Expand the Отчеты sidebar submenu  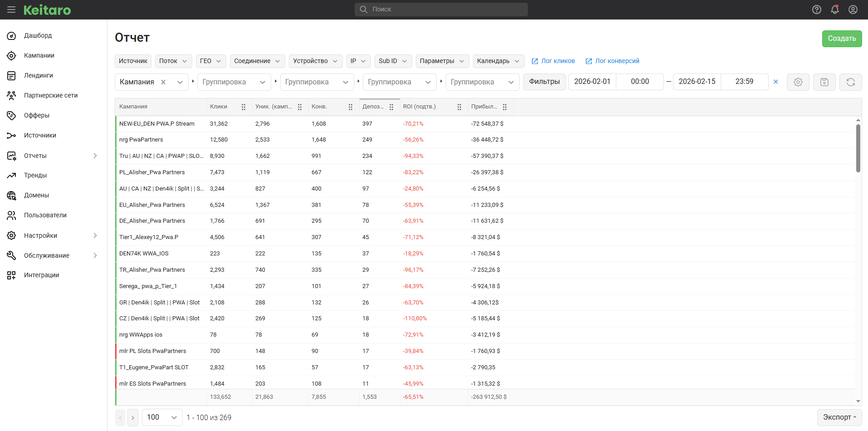[x=95, y=156]
